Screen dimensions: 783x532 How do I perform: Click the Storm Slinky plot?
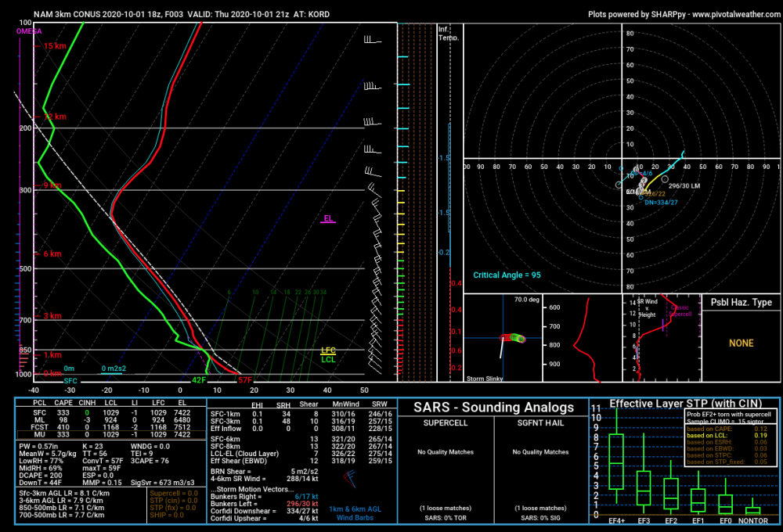[503, 338]
